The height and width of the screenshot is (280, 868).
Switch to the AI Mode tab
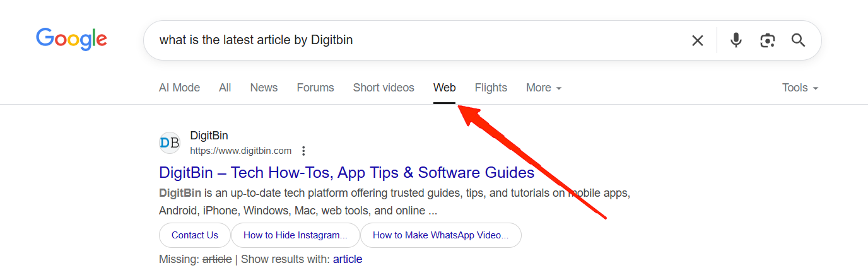click(179, 88)
